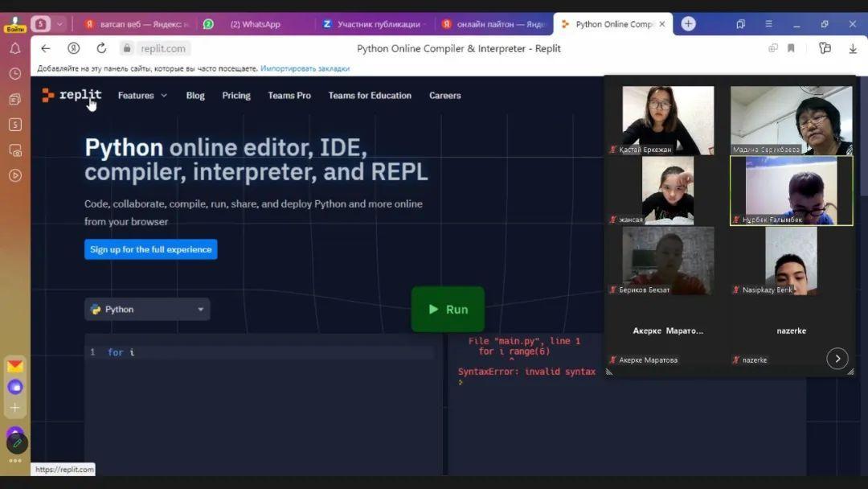Switch to the (2) WhatsApp tab
868x489 pixels.
(x=256, y=24)
